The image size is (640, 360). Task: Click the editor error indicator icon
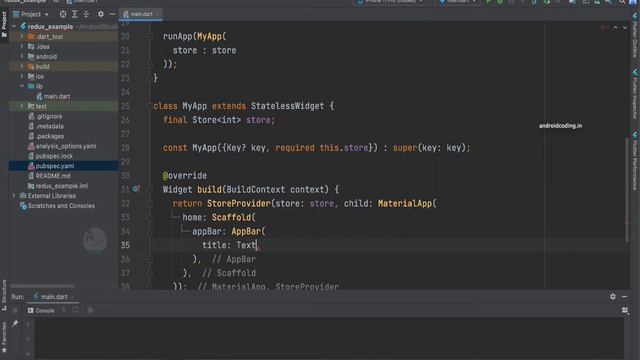click(x=603, y=27)
